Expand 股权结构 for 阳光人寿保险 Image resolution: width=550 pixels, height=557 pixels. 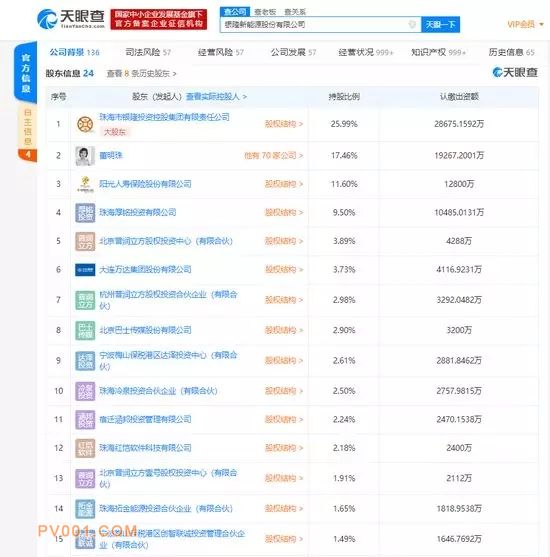coord(284,184)
